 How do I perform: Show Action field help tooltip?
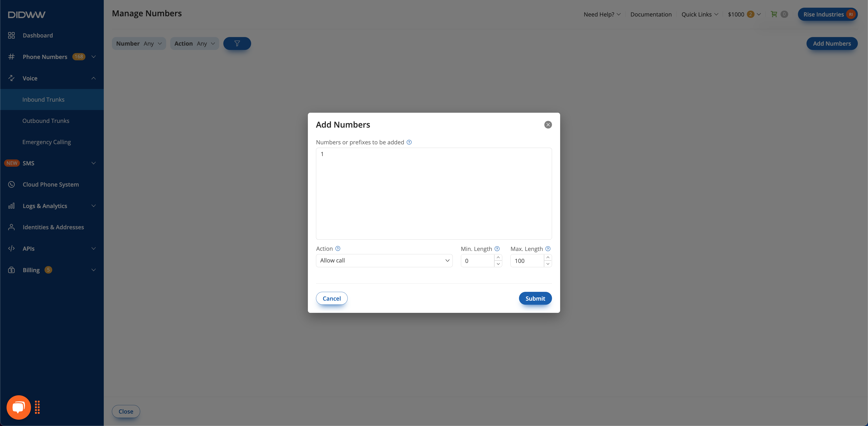coord(338,248)
